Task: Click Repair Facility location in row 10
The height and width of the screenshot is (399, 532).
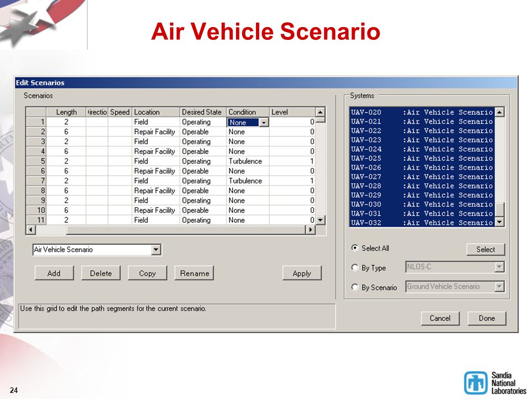Action: 156,211
